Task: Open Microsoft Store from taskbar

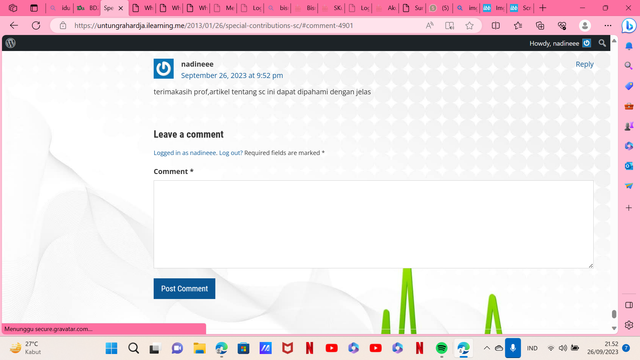Action: 244,348
